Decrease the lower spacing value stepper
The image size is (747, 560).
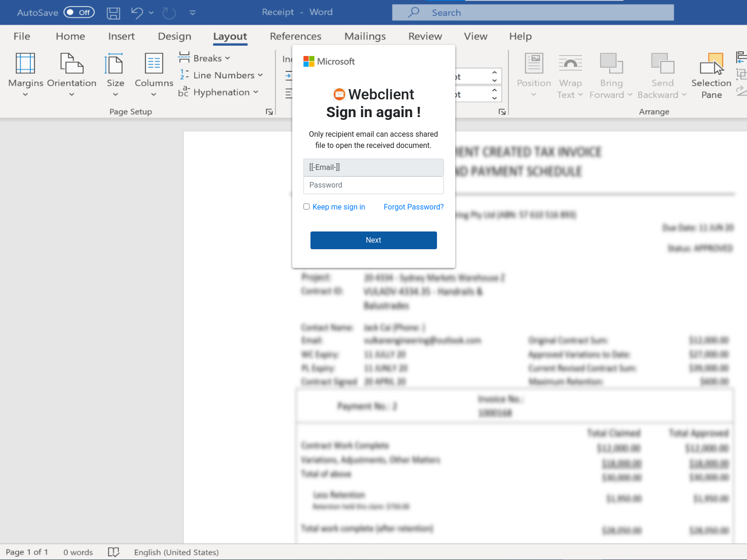coord(494,98)
